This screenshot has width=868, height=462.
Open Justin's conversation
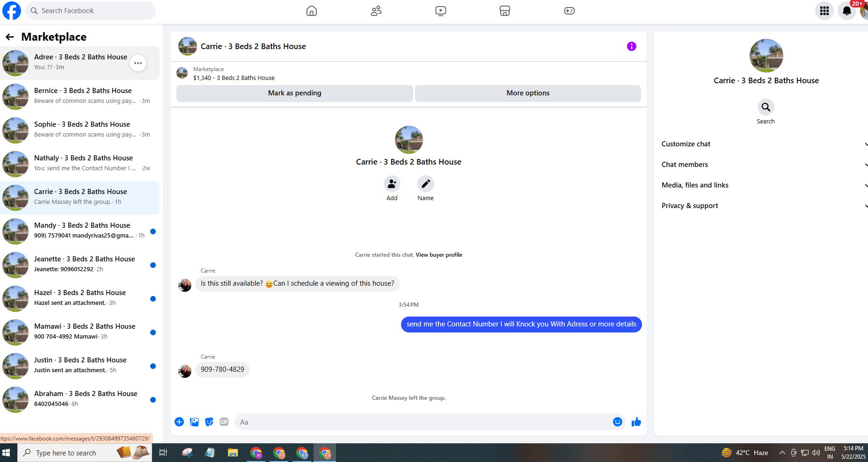pos(80,366)
